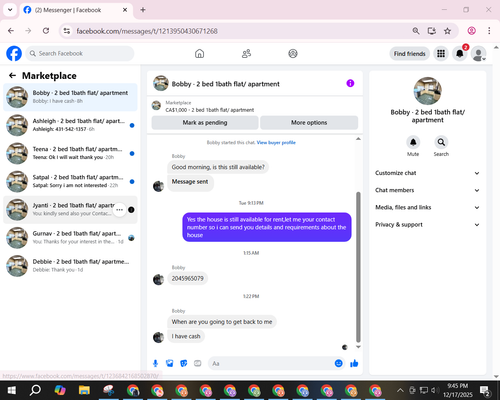Focus the Search Facebook field
Image resolution: width=500 pixels, height=400 pixels.
80,53
